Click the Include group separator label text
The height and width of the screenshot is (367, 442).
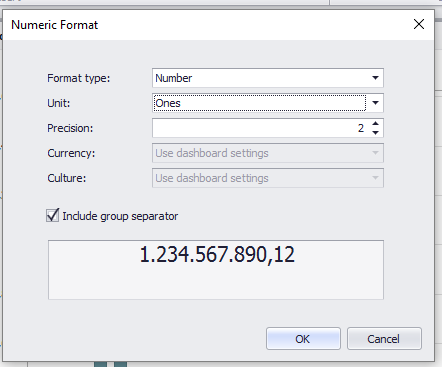coord(120,216)
